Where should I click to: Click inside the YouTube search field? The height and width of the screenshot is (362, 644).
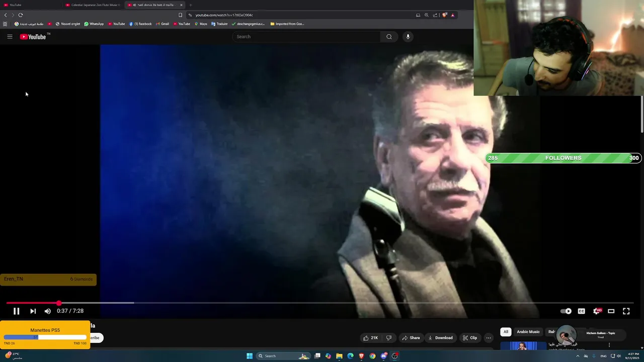point(306,37)
